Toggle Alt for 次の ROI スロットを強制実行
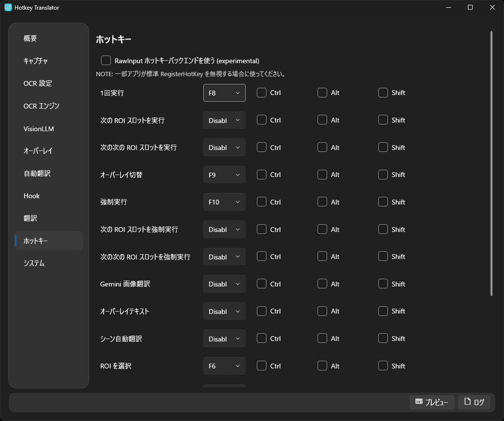Screen dimensions: 504x421 322,230
